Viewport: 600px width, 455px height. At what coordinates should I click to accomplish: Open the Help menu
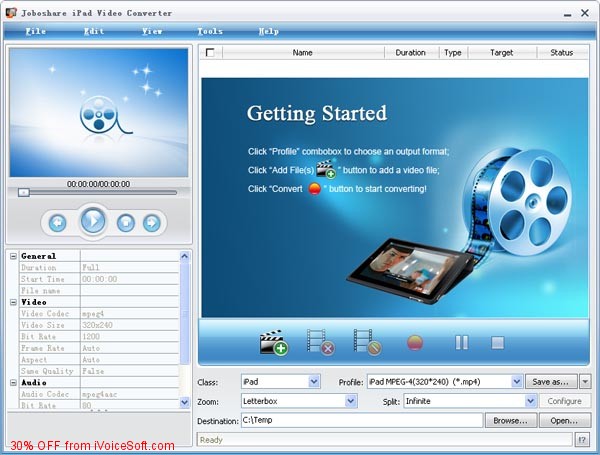click(269, 31)
